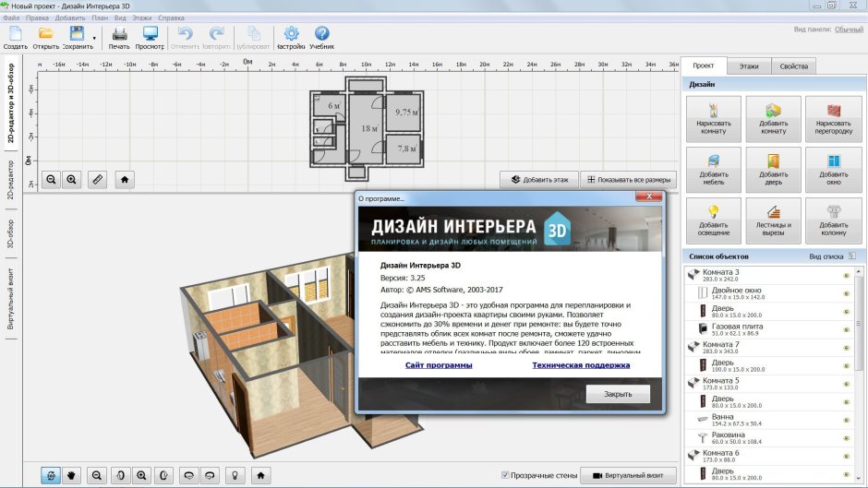Expand the Сохранить dropdown arrow
This screenshot has height=488, width=868.
pyautogui.click(x=94, y=38)
